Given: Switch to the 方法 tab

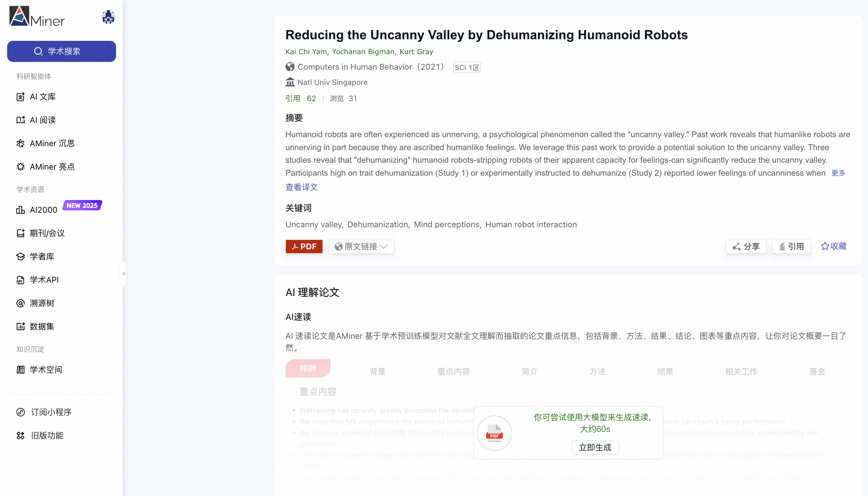Looking at the screenshot, I should 597,372.
